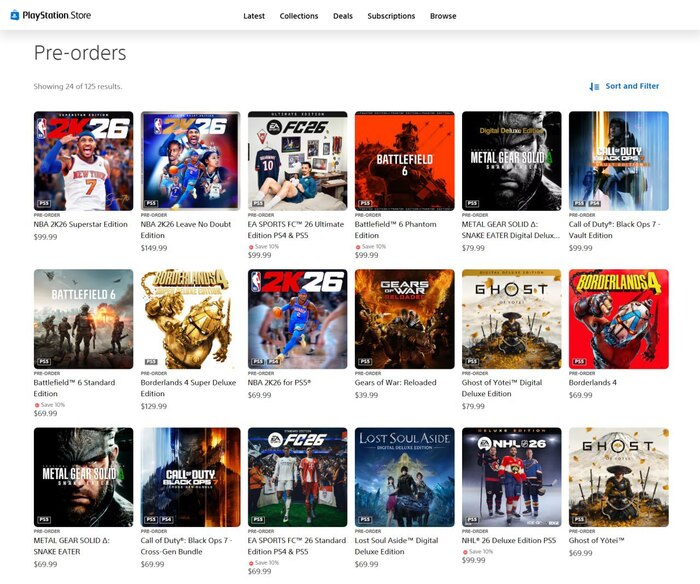The height and width of the screenshot is (584, 700).
Task: Open NBA 2K26 for PS5 cover art
Action: click(x=297, y=319)
